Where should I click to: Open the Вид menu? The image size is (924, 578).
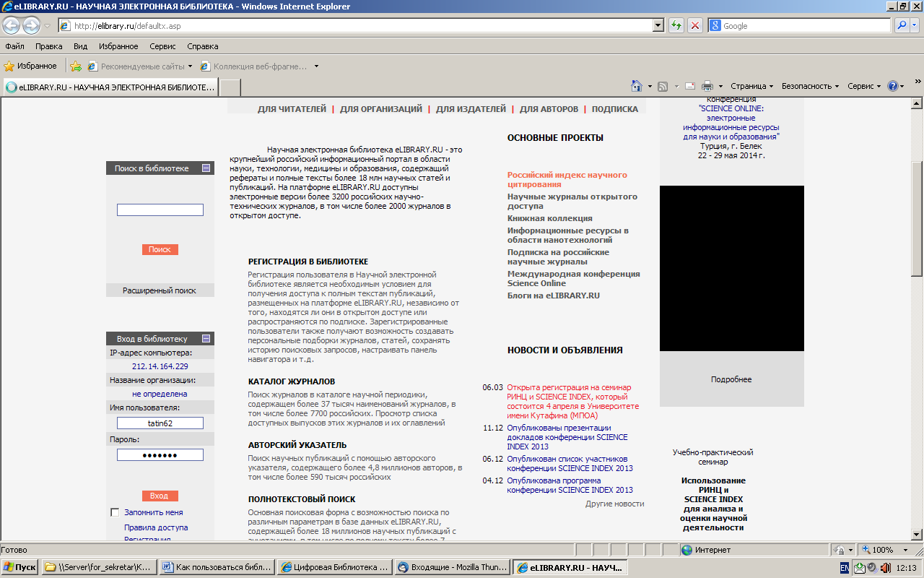pos(80,46)
